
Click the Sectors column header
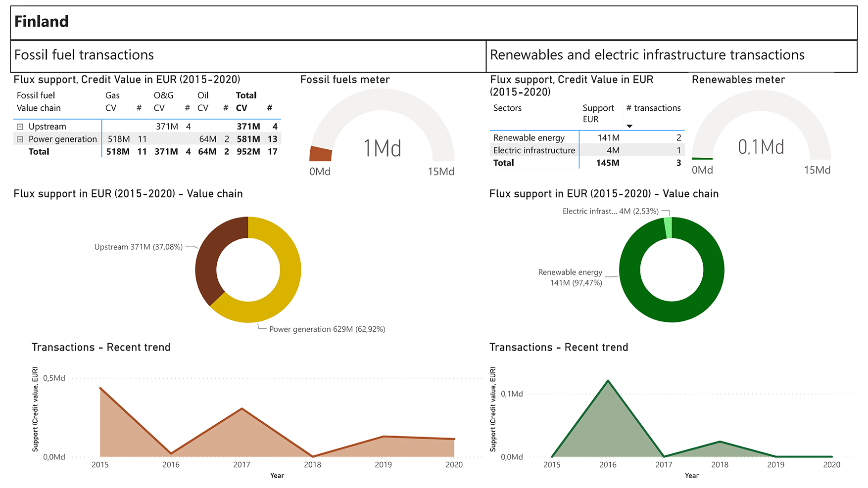(x=507, y=108)
